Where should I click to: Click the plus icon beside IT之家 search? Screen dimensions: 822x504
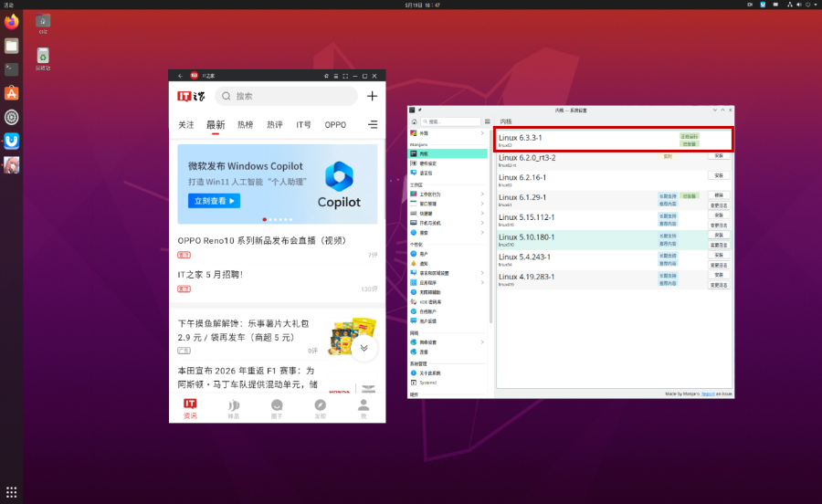point(372,96)
